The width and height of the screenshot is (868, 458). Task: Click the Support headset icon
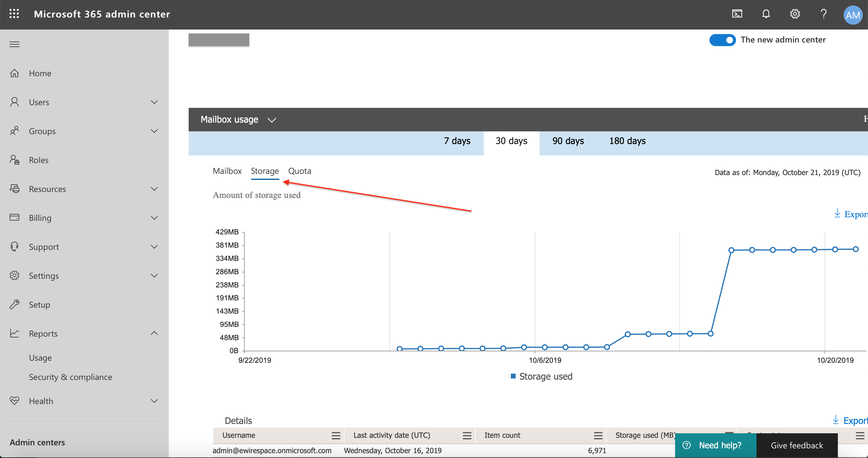tap(14, 246)
